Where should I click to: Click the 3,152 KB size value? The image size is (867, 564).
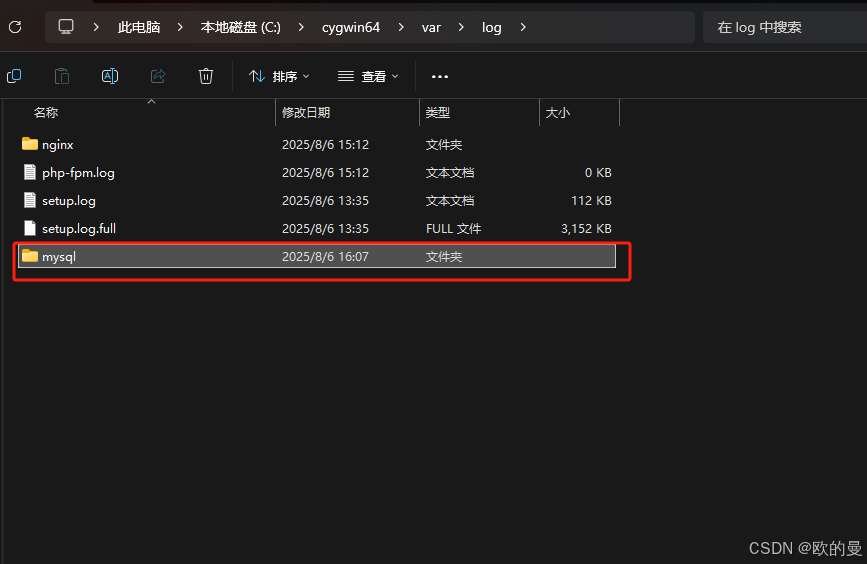tap(586, 229)
